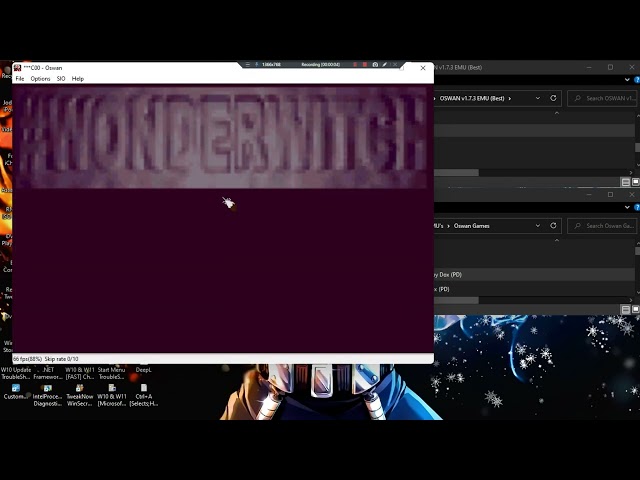
Task: Click the fps and skip rate status bar text
Action: tap(46, 359)
